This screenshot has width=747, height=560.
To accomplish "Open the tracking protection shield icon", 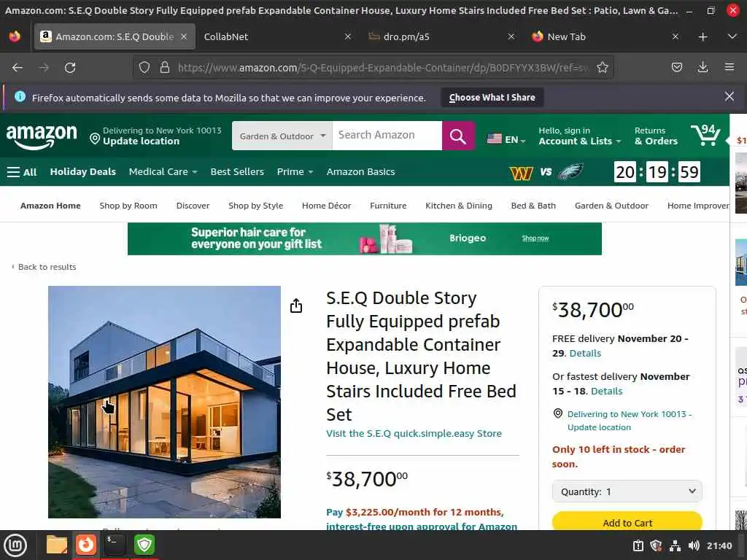I will tap(144, 68).
